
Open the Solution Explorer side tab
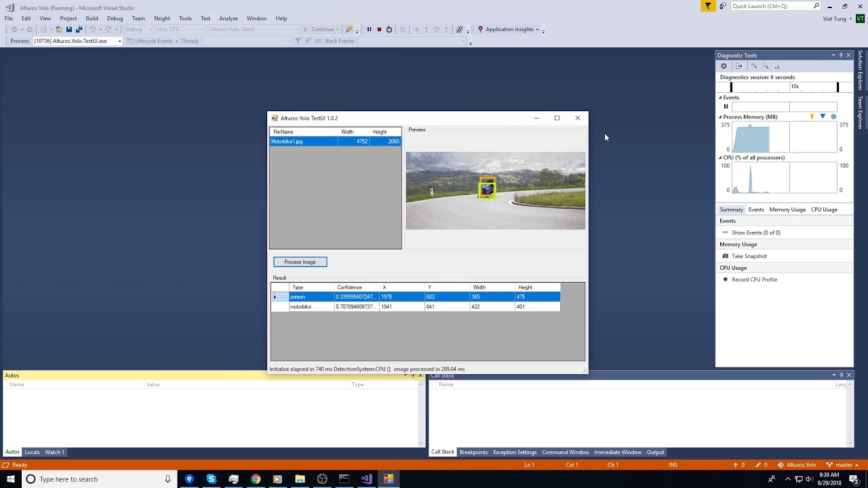[861, 70]
